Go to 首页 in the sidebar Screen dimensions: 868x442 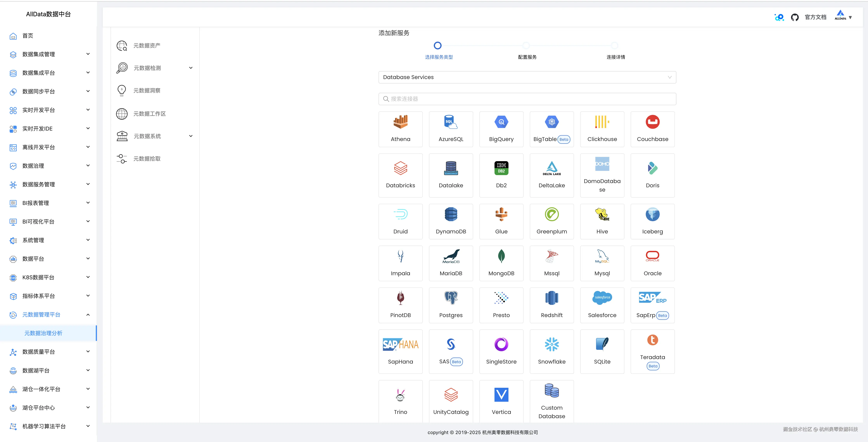point(28,36)
